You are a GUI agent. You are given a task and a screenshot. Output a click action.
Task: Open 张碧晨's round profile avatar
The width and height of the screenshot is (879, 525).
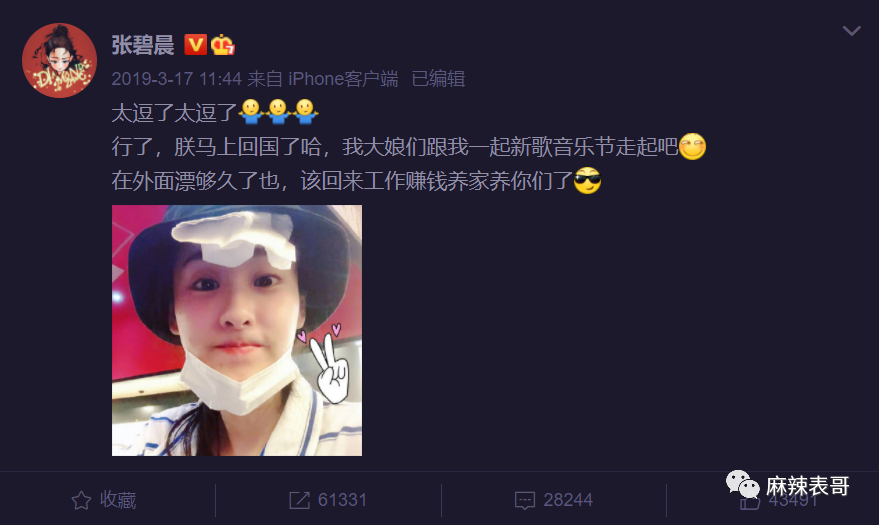pyautogui.click(x=59, y=61)
